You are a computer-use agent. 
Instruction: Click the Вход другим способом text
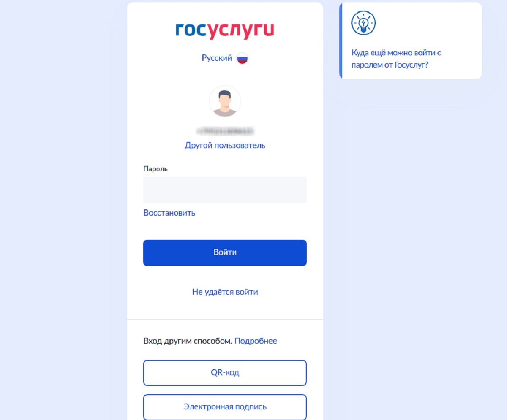coord(188,341)
